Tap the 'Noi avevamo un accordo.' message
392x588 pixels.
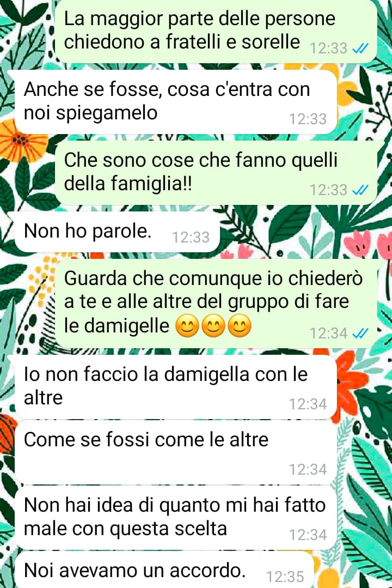click(164, 569)
